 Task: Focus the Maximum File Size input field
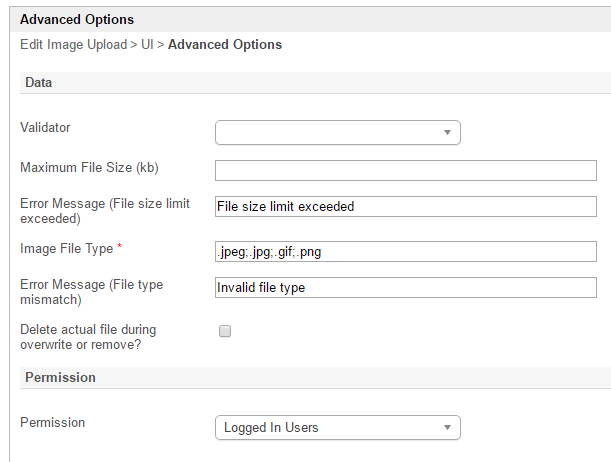pos(405,170)
